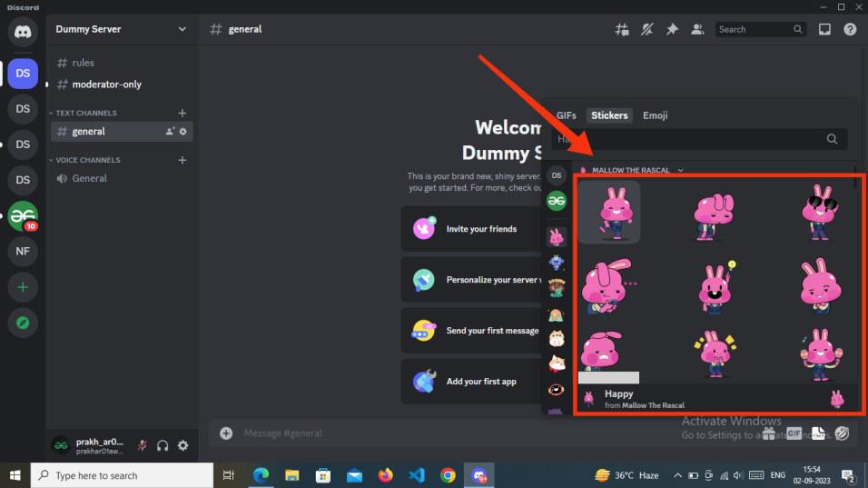Select the waving Happy Mallow sticker
This screenshot has width=868, height=488.
click(609, 212)
